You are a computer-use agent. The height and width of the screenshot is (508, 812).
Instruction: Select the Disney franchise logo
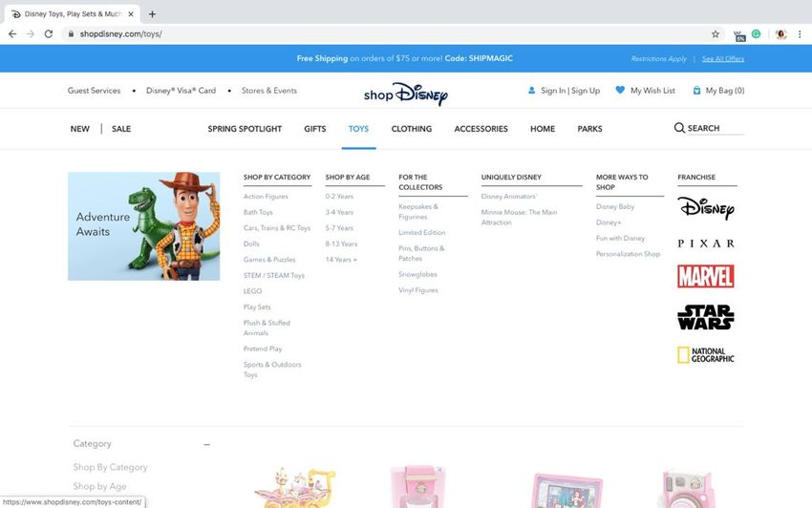[x=706, y=208]
